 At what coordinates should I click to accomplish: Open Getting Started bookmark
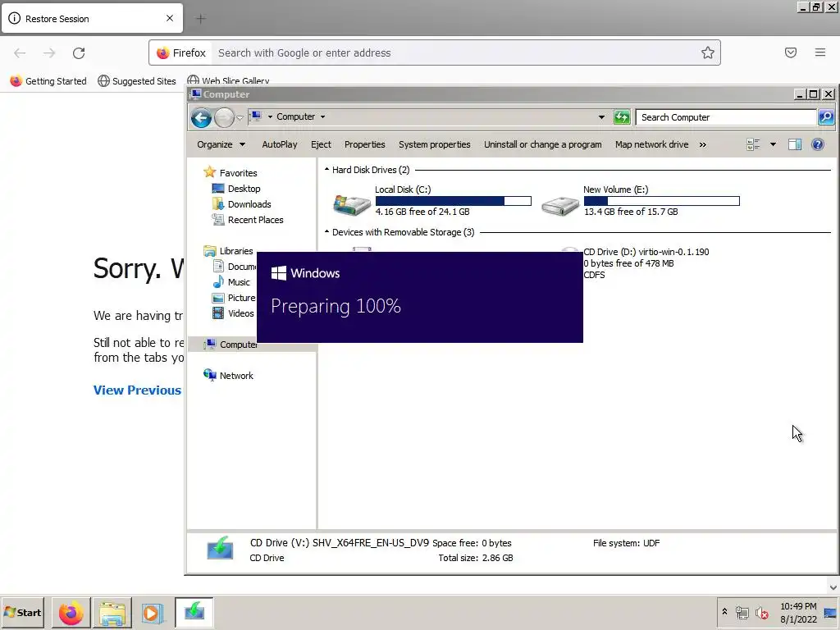pyautogui.click(x=48, y=81)
